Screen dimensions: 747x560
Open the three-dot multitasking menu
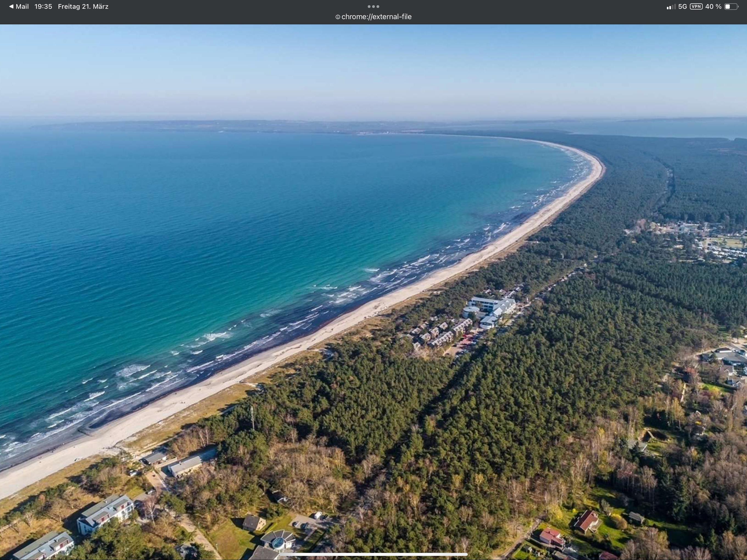[x=373, y=6]
